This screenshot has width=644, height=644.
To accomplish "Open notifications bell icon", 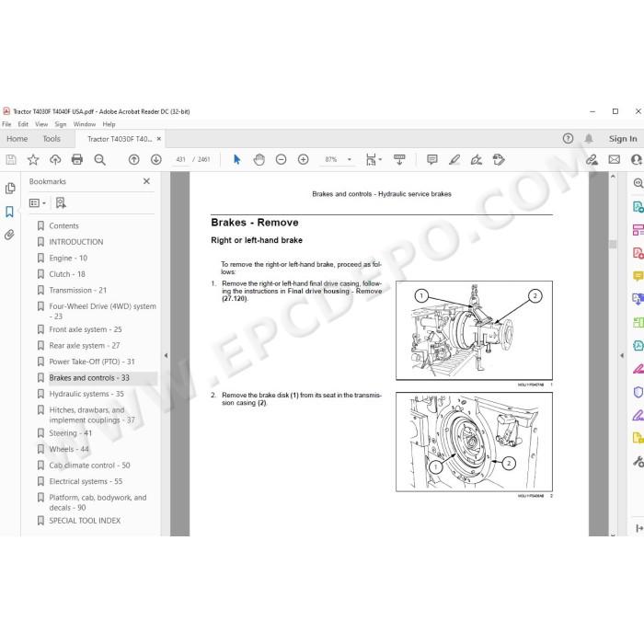I will point(589,138).
